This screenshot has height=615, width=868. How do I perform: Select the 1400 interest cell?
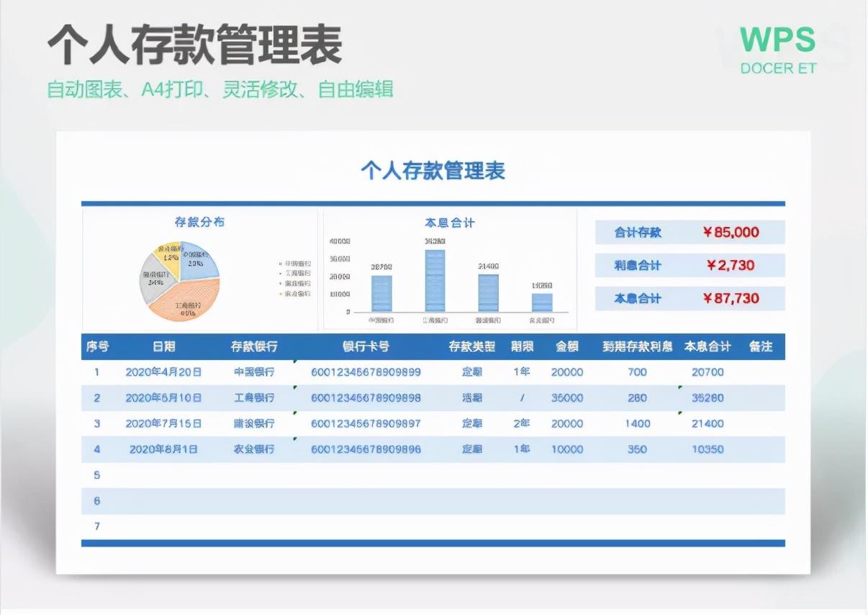(x=637, y=423)
